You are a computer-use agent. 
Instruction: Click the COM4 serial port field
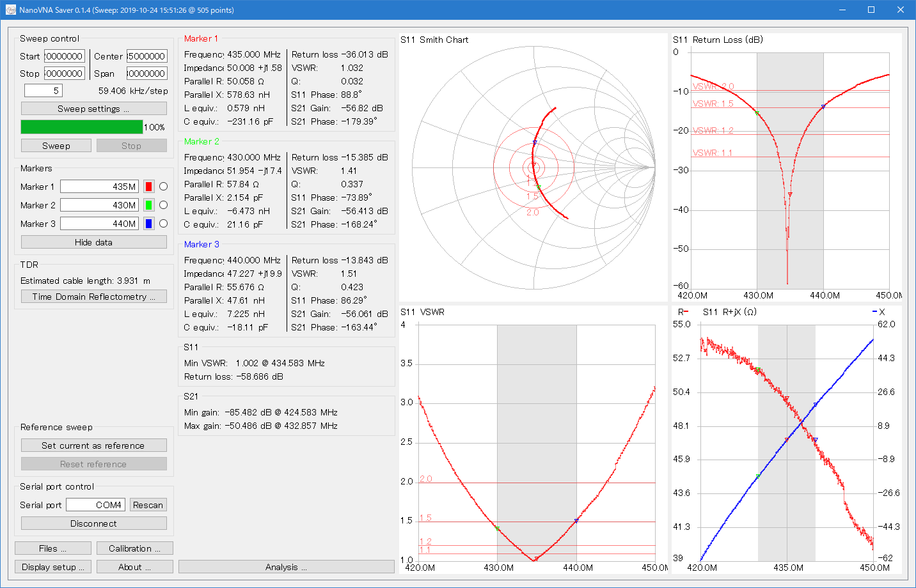[95, 505]
